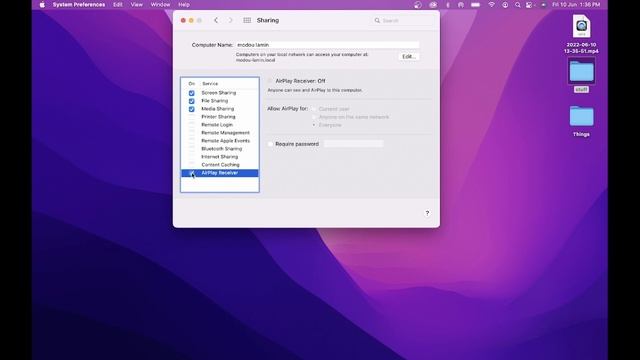Select Screen Sharing service row
Screen dimensions: 640x360
[220, 93]
